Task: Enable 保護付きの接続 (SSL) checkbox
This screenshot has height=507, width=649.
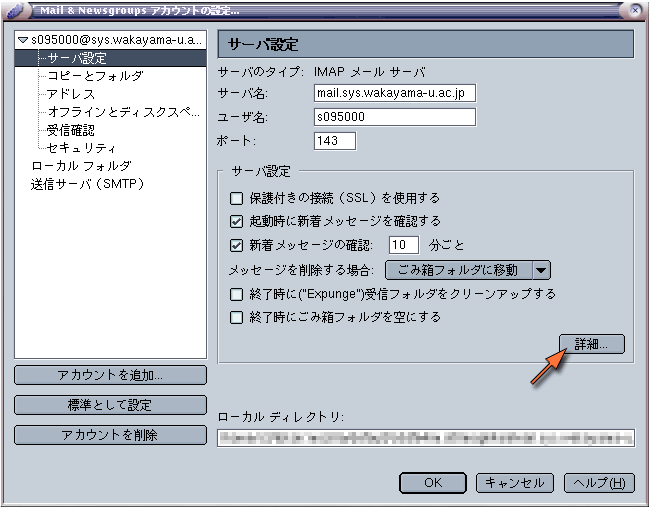Action: [x=236, y=198]
